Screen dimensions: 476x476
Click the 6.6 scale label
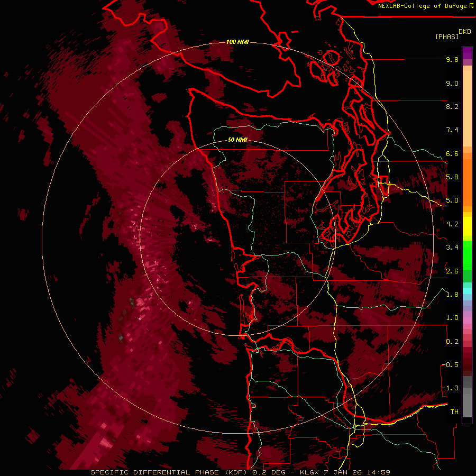click(x=452, y=153)
